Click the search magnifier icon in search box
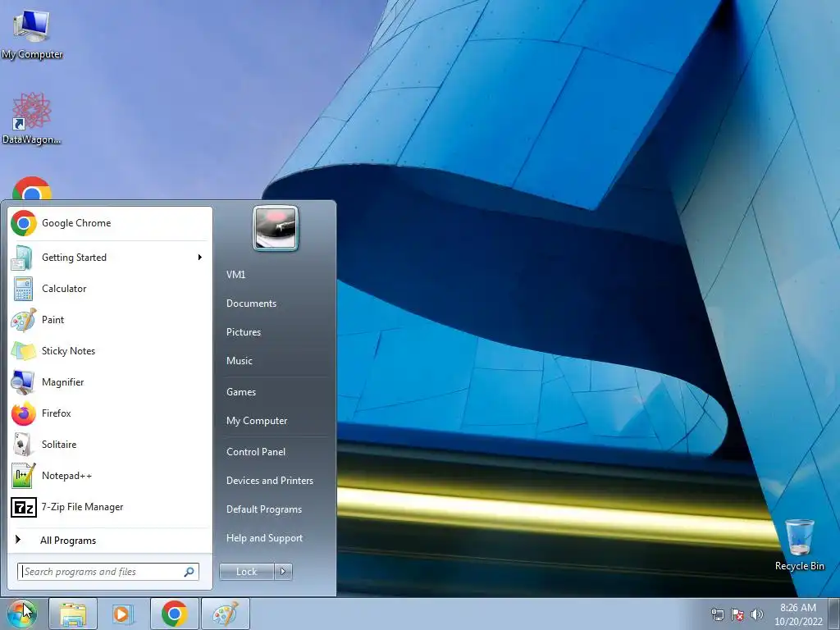 (189, 572)
